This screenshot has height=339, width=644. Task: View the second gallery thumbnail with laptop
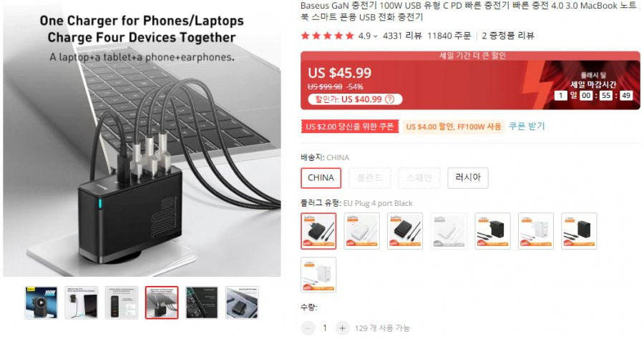pyautogui.click(x=82, y=303)
